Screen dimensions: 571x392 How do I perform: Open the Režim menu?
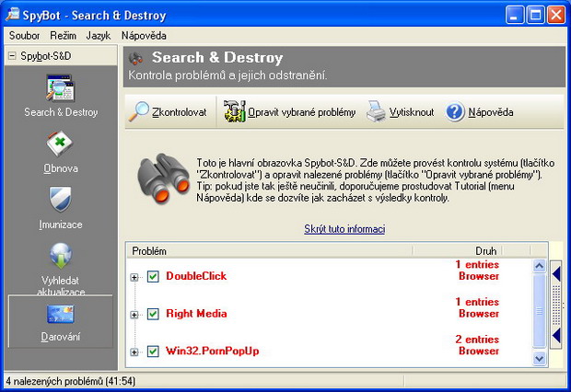pos(64,36)
